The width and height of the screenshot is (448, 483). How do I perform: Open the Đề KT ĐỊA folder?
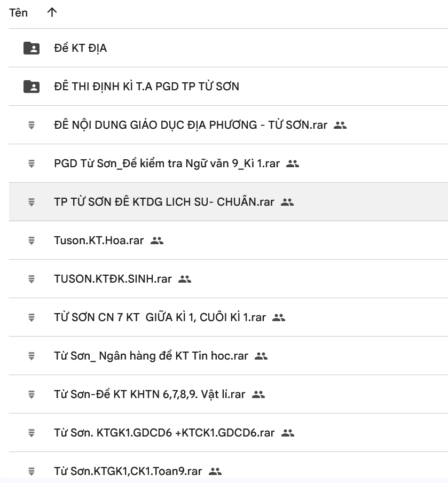[81, 48]
